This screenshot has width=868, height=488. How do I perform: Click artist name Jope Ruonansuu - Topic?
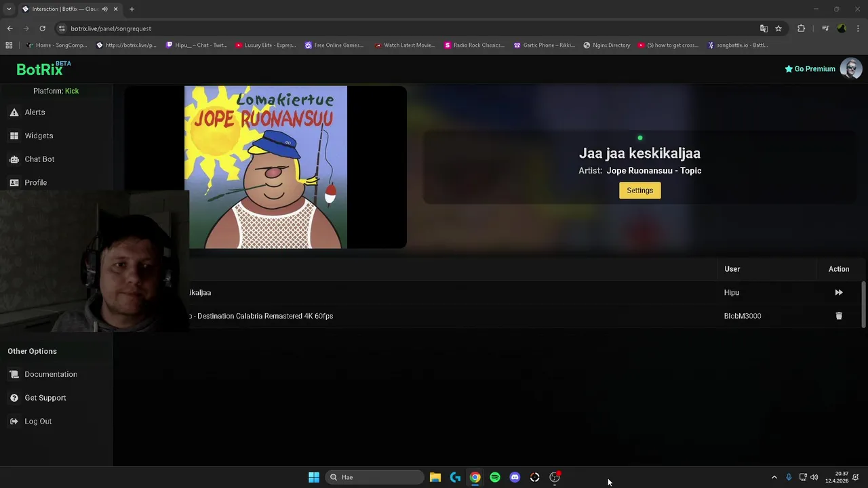pyautogui.click(x=654, y=171)
